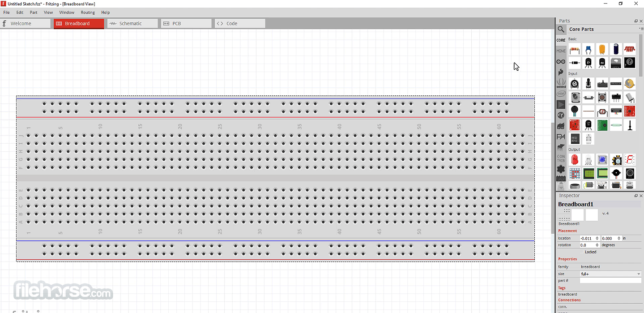Adjust the rotation spinner arrows
644x313 pixels.
598,245
